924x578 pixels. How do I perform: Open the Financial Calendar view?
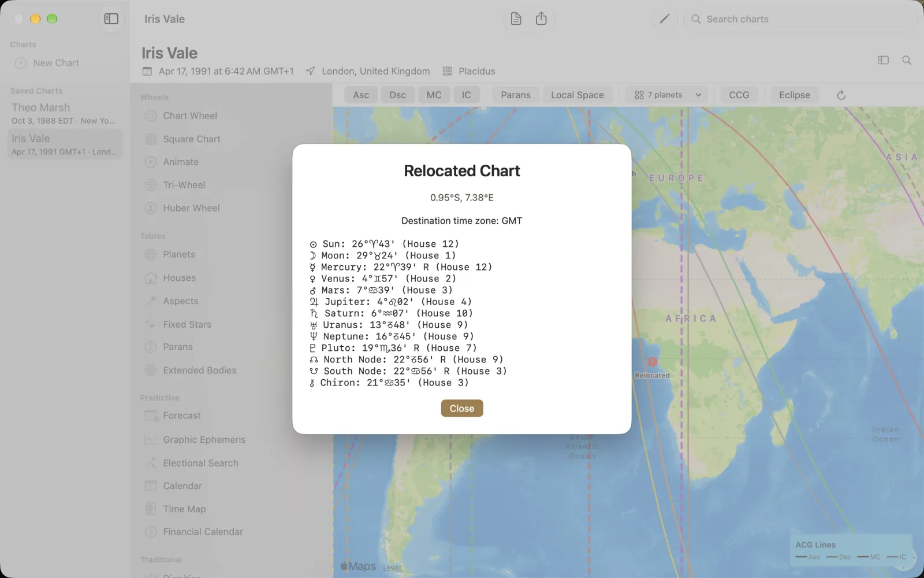203,532
